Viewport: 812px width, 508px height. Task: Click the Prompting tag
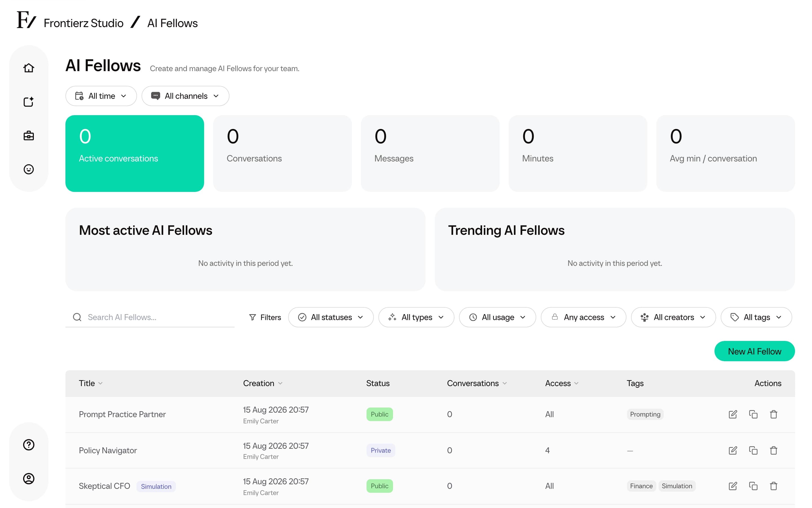[x=645, y=414]
